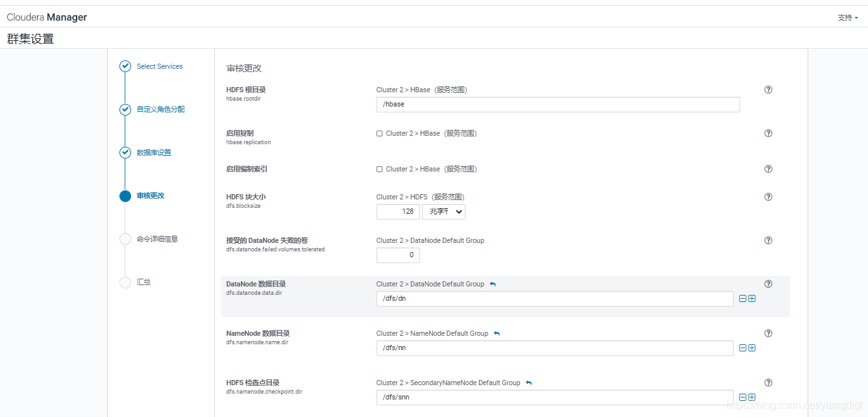Go to Select Services wizard step
Viewport: 868px width, 417px height.
pos(160,66)
